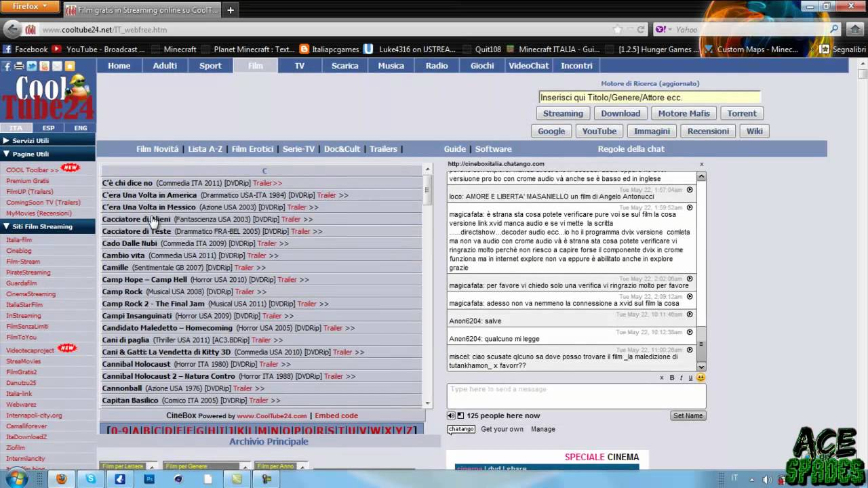The height and width of the screenshot is (488, 868).
Task: Clear chat formatting with small x
Action: (662, 378)
